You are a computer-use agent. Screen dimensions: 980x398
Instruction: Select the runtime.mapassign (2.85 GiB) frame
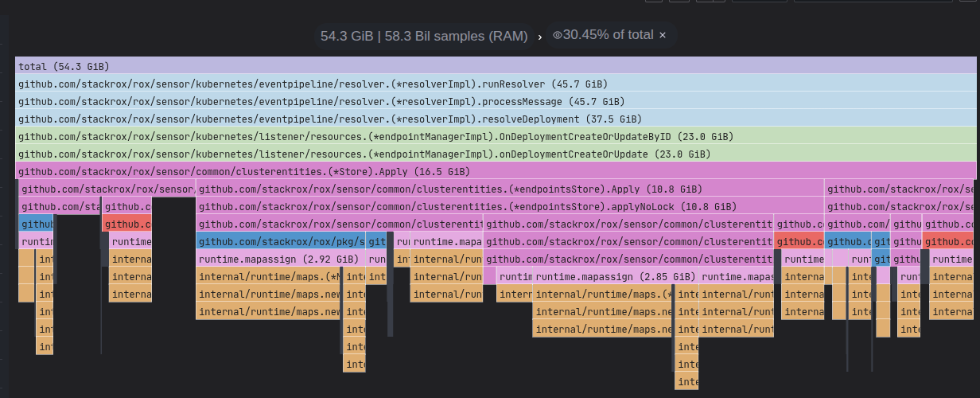pos(615,276)
